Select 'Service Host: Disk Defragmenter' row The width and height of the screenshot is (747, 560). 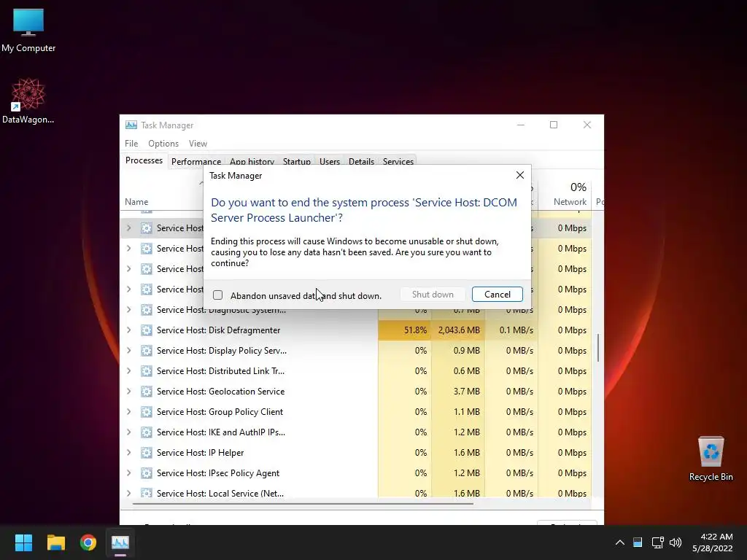click(356, 330)
